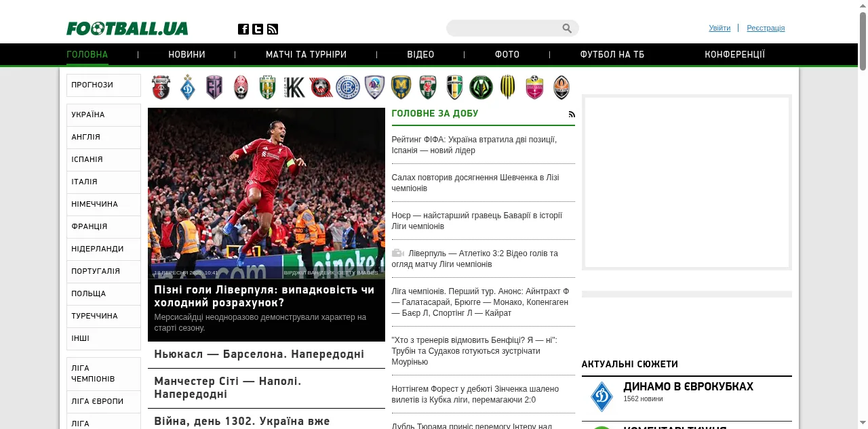Click the Football.ua logo

point(127,28)
